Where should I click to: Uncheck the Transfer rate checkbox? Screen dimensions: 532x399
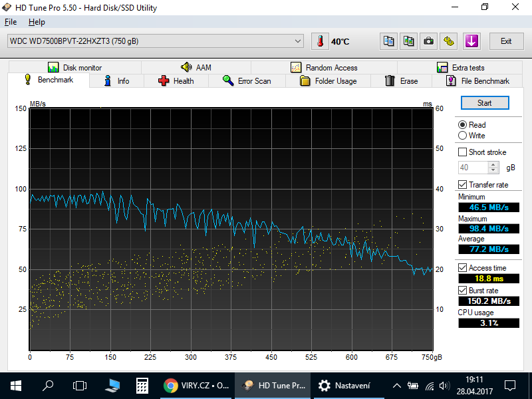(462, 185)
